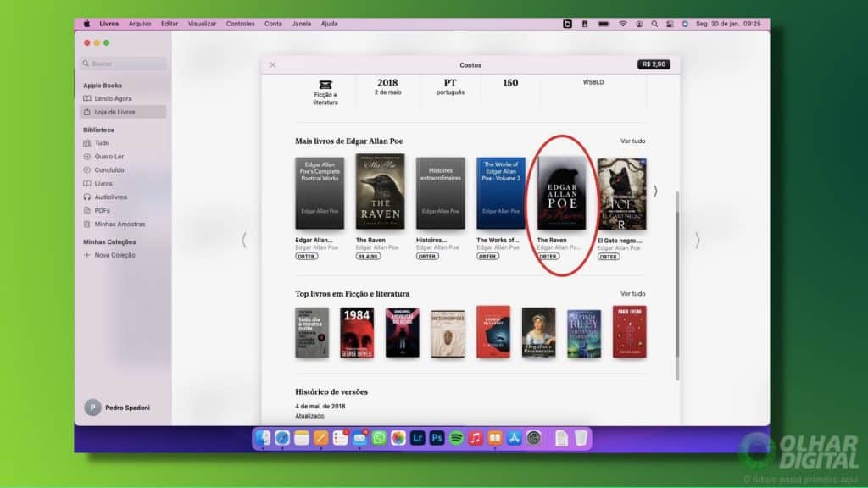Open Histoires extraordinaires cover thumbnail
The width and height of the screenshot is (868, 488).
(441, 193)
